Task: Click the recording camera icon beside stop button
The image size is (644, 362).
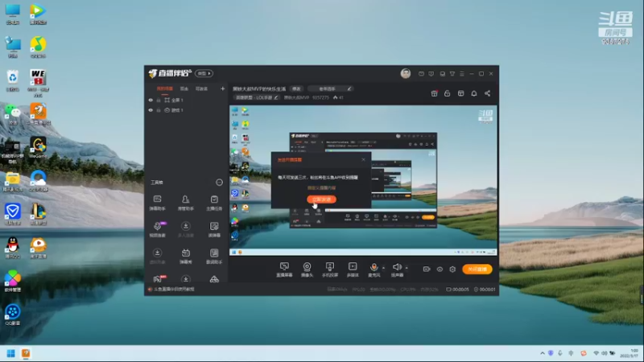Action: (427, 269)
